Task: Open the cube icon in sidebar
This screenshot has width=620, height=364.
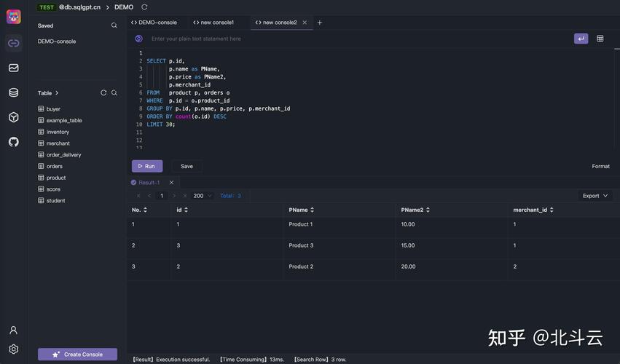Action: pos(13,117)
